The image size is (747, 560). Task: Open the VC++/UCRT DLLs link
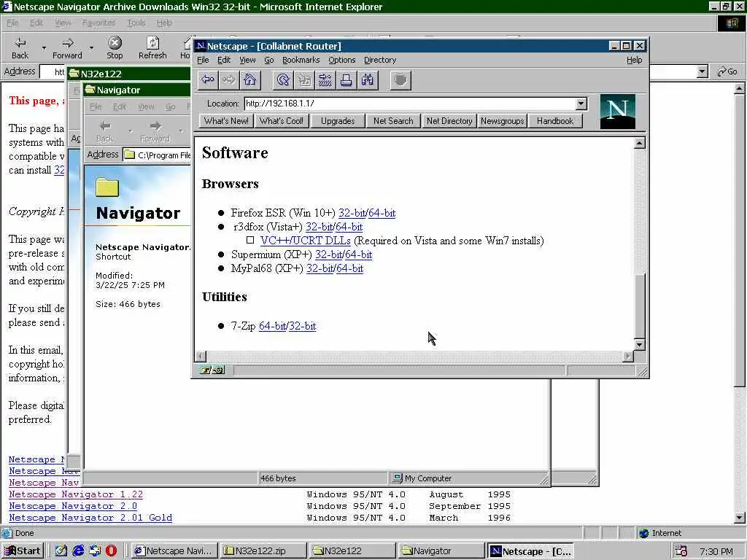point(306,241)
